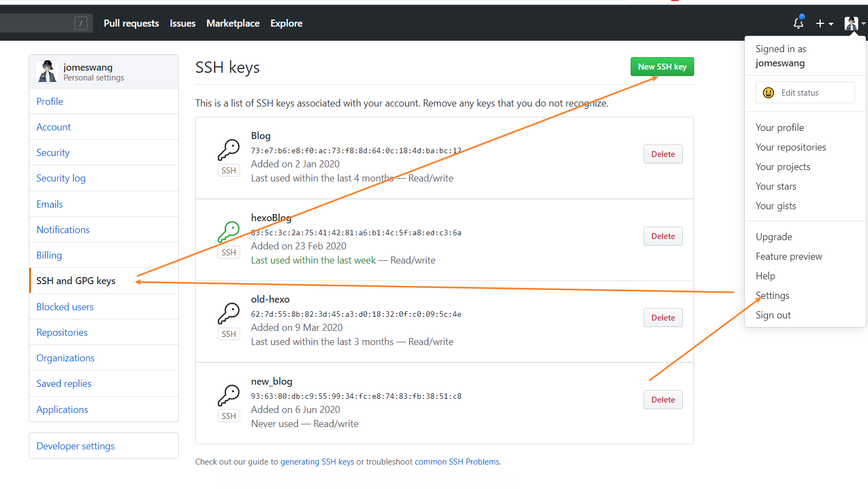Click the SSH keys page heading
This screenshot has width=868, height=489.
pyautogui.click(x=228, y=67)
